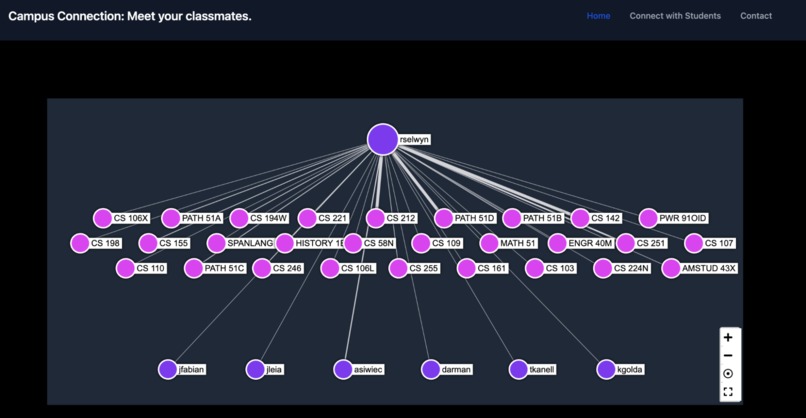Image resolution: width=806 pixels, height=418 pixels.
Task: Enter fullscreen graph view
Action: click(728, 392)
